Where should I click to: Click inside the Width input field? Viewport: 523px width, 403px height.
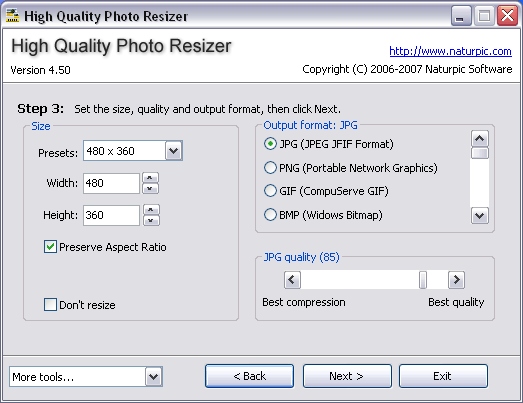pos(111,183)
